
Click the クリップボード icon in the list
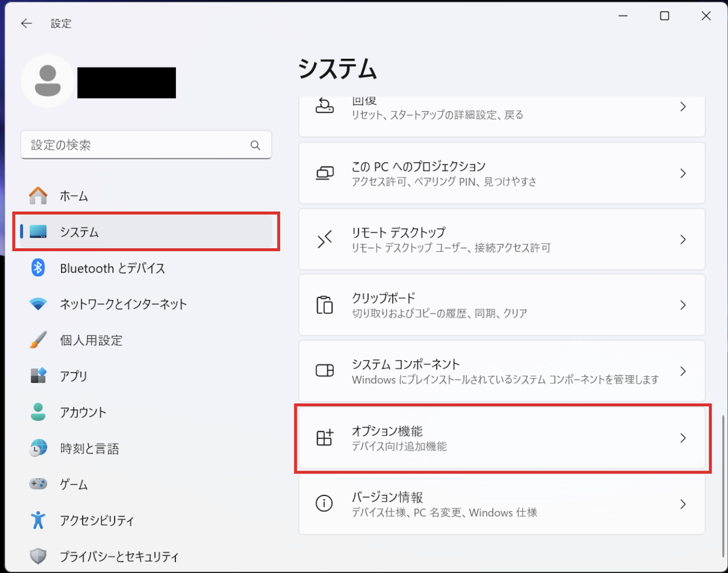[x=324, y=305]
